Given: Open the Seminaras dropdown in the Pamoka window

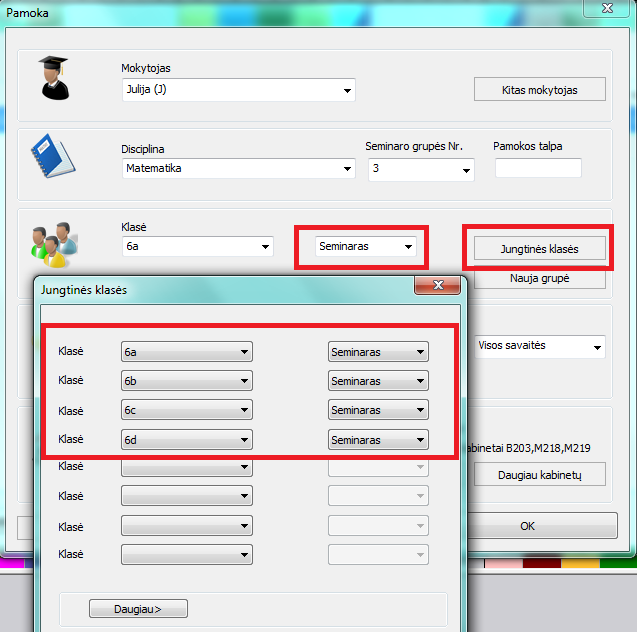Looking at the screenshot, I should pos(365,246).
